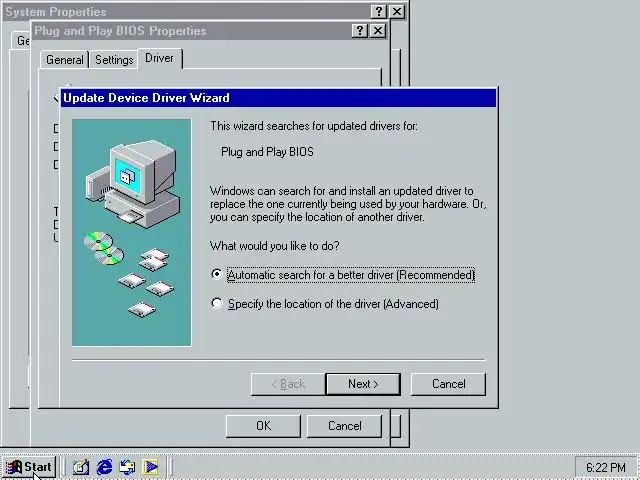
Task: Open the Start menu
Action: click(29, 467)
